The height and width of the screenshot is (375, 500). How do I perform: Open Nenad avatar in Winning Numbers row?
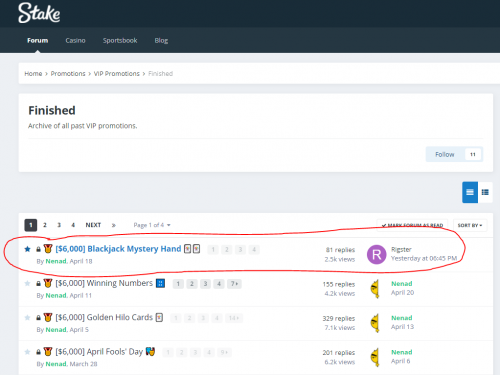tap(375, 289)
